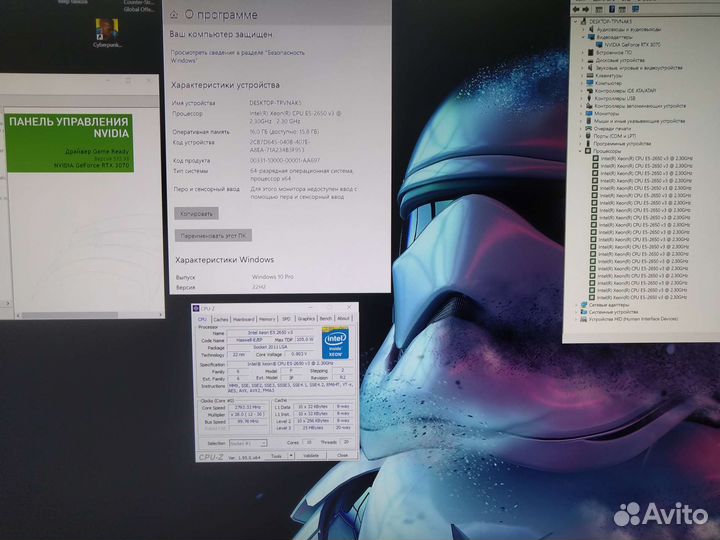
Task: Select the device name DESKTOP-TPVNAK3 in settings
Action: [276, 103]
